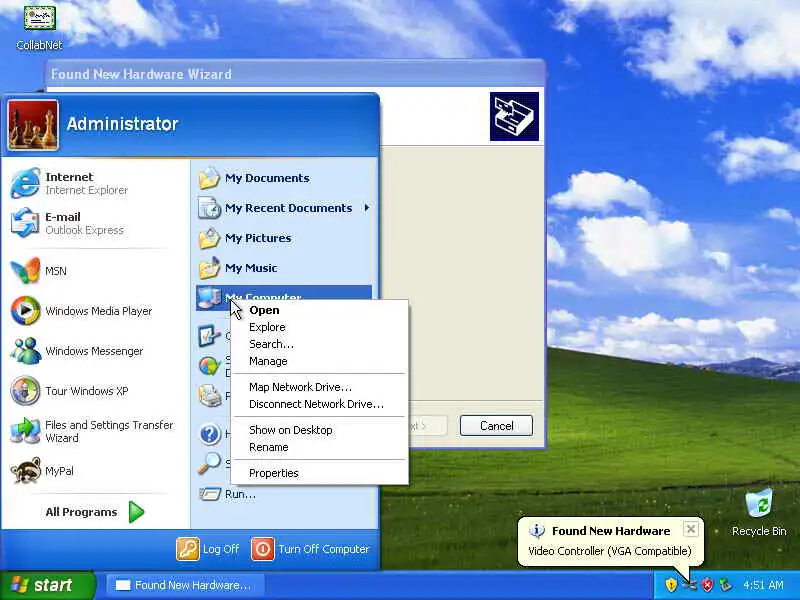This screenshot has width=800, height=600.
Task: Launch Internet Explorer from Start menu
Action: (x=94, y=183)
